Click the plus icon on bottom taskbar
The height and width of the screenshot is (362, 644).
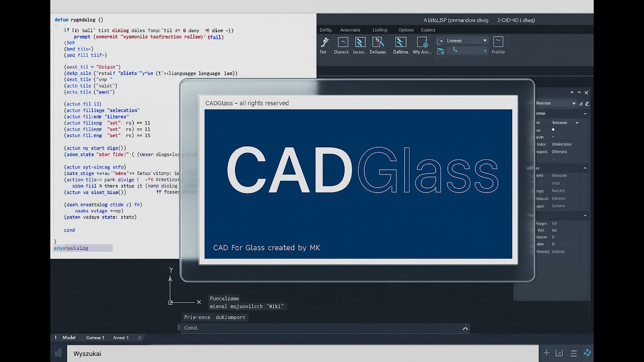[x=546, y=353]
